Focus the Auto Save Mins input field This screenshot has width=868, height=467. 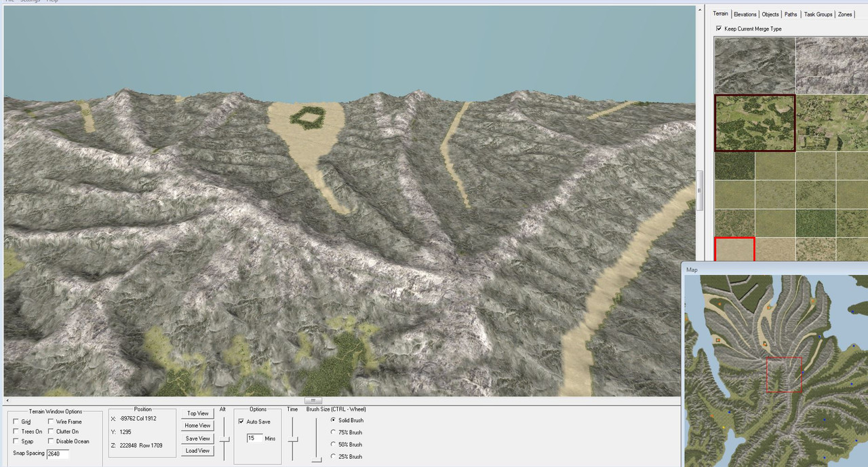pos(254,438)
